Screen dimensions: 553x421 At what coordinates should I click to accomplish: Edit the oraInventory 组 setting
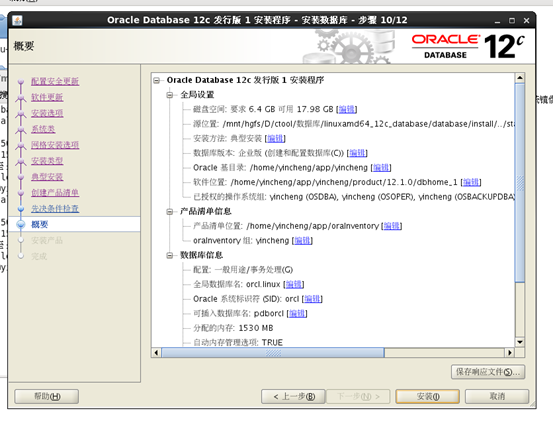303,241
